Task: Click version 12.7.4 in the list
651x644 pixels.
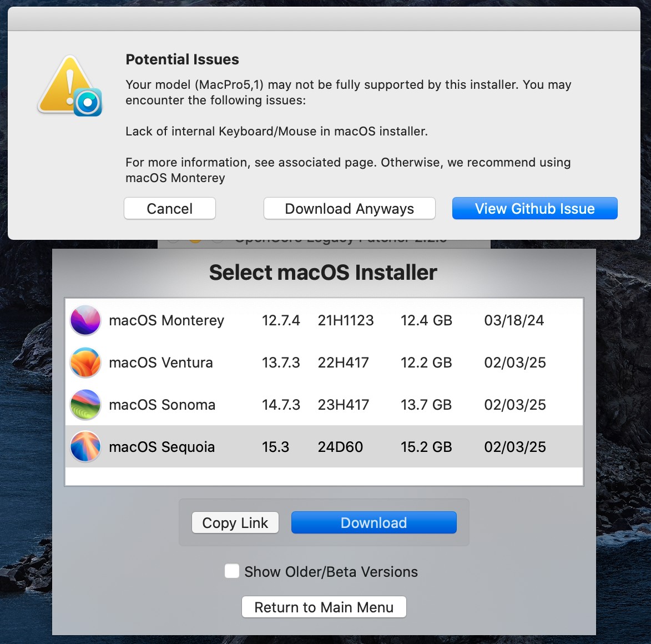Action: coord(281,320)
